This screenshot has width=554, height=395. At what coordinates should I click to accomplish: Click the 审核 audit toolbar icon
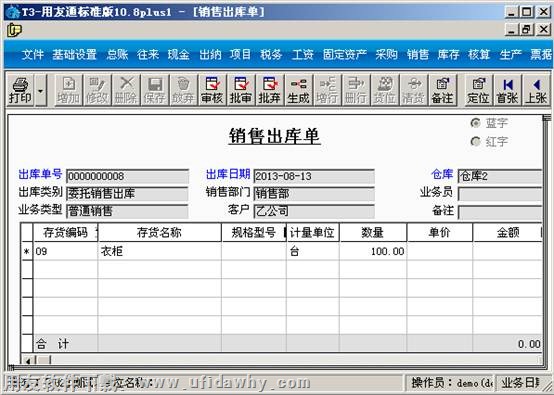coord(212,90)
